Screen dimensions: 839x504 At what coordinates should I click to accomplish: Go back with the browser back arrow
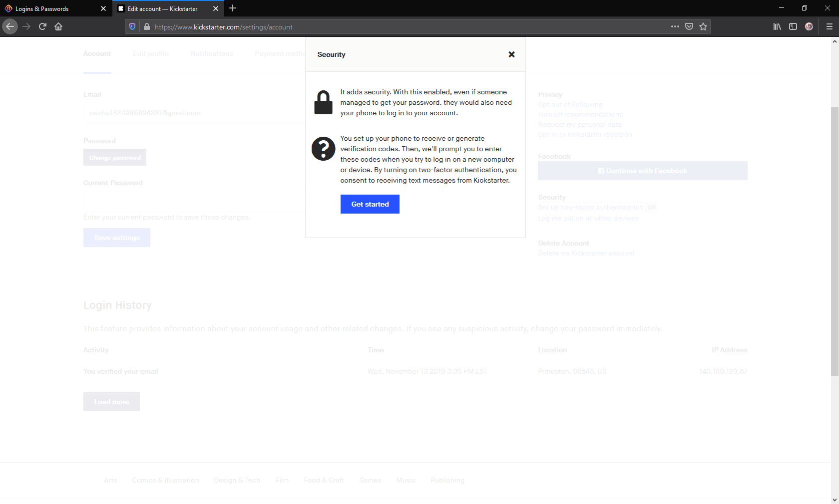coord(10,27)
